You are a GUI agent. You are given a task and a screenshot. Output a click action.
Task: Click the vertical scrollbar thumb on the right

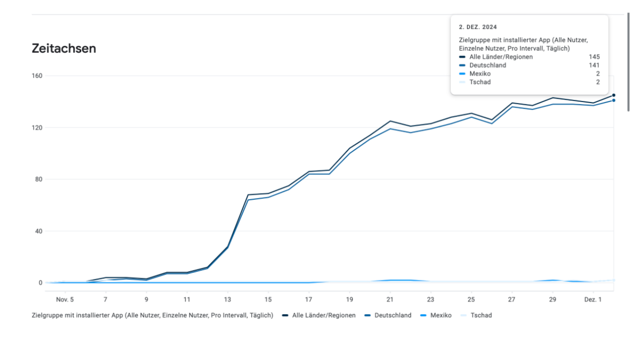pos(628,62)
